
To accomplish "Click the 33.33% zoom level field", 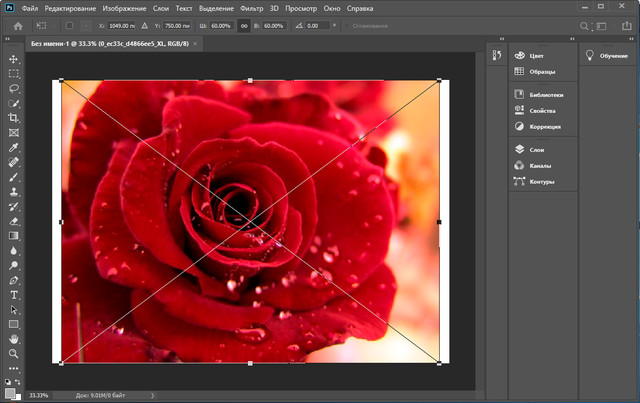I will tap(38, 395).
